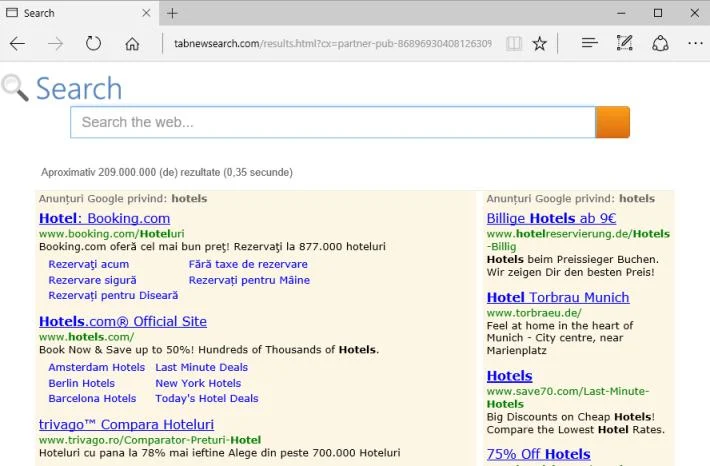Make a Web Note

(x=624, y=43)
